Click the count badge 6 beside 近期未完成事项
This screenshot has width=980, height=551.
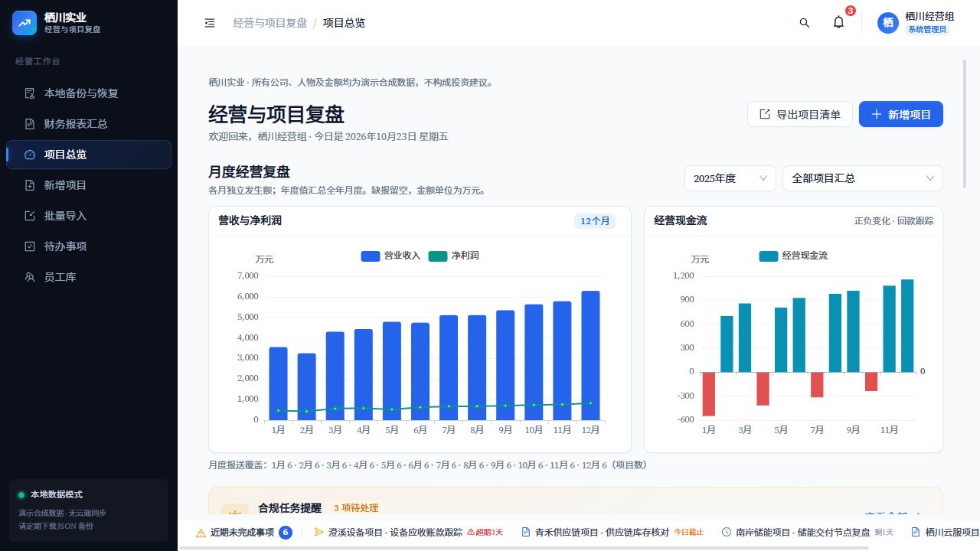coord(286,533)
